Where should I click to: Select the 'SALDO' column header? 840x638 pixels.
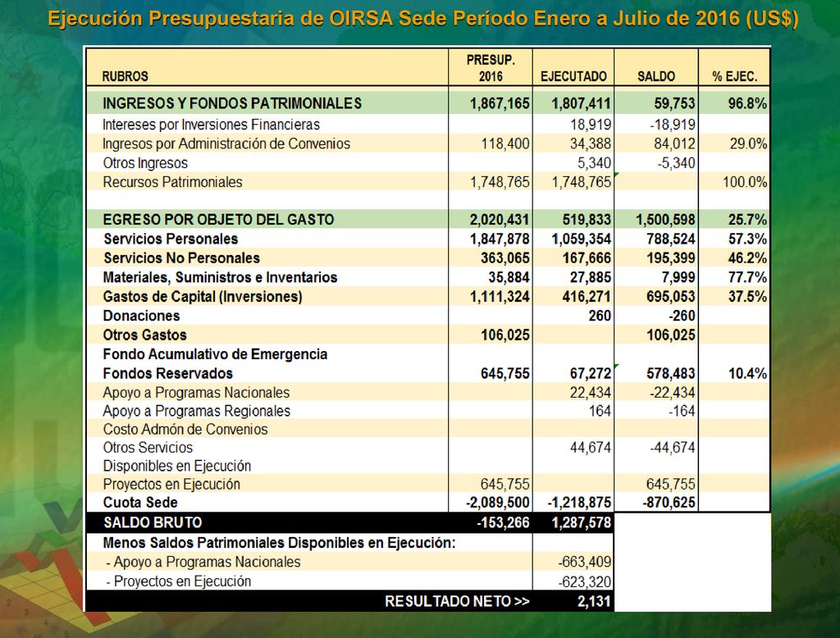click(x=655, y=76)
